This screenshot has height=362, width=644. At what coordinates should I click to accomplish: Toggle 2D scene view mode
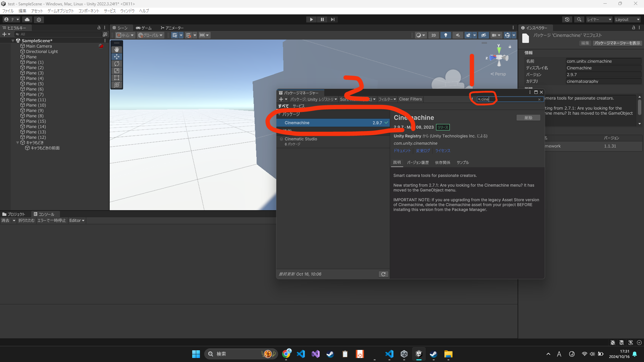pos(434,35)
